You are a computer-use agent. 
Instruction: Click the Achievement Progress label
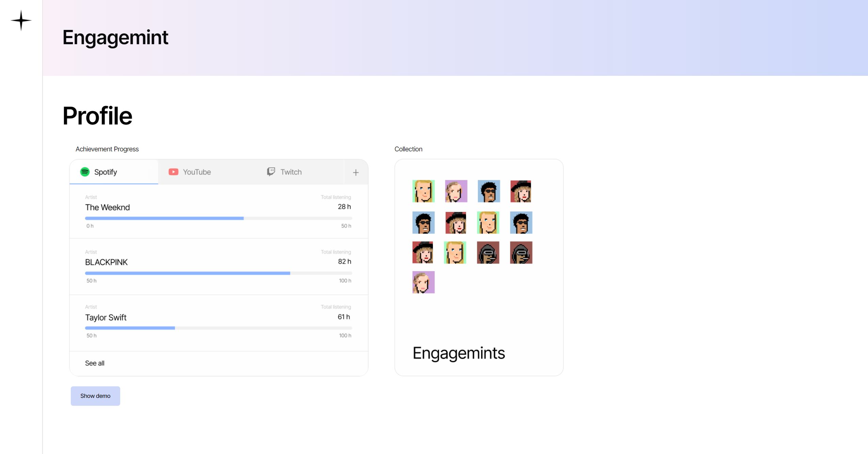pos(107,149)
